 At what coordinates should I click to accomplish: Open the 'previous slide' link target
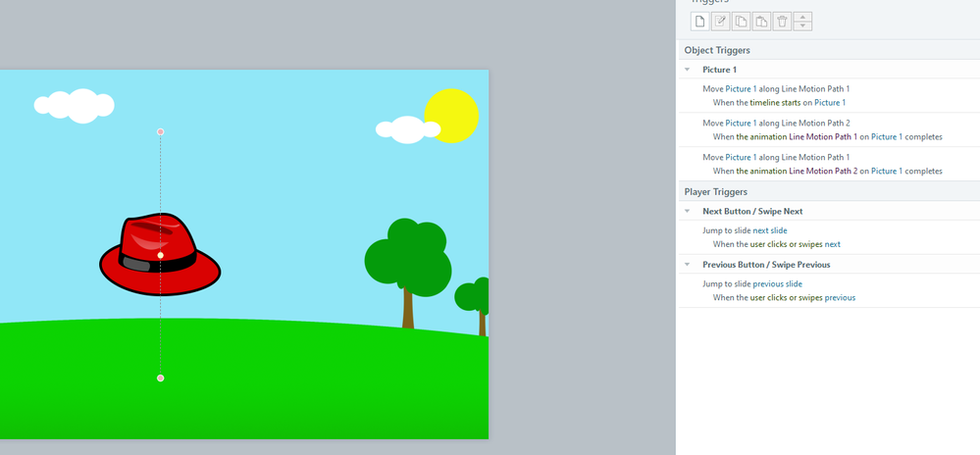[x=777, y=283]
